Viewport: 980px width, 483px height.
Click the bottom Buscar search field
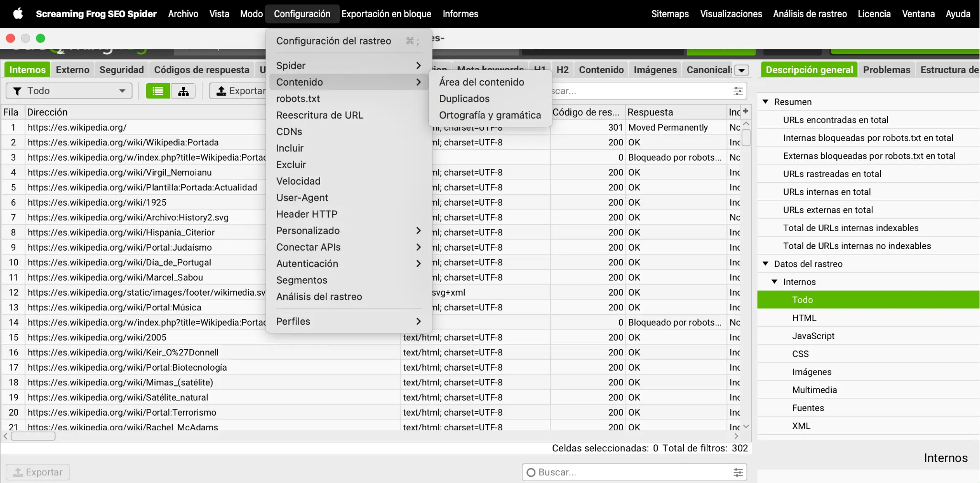pyautogui.click(x=634, y=472)
